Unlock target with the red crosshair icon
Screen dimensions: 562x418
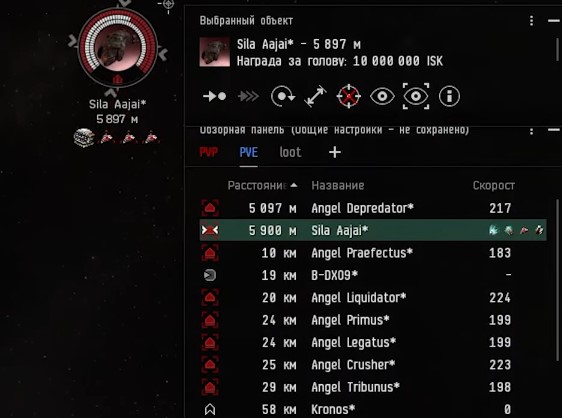pos(348,96)
